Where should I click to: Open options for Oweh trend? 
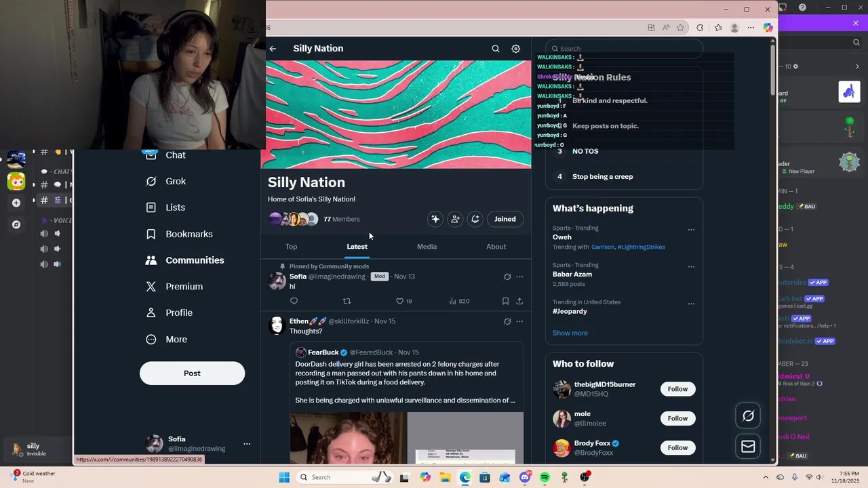click(691, 230)
